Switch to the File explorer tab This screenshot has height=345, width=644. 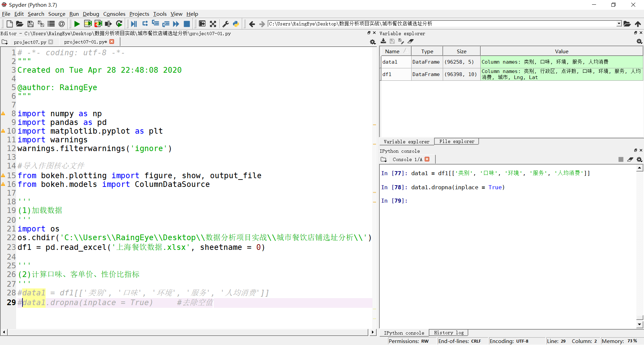pos(457,141)
